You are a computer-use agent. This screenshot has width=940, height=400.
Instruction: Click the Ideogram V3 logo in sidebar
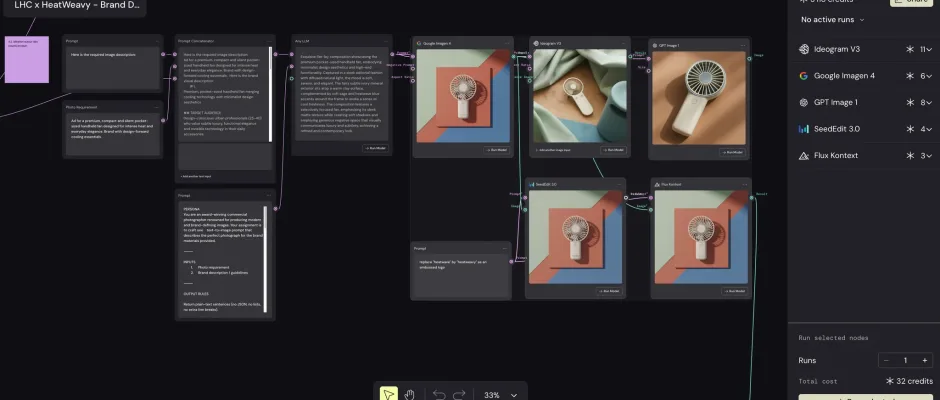pyautogui.click(x=804, y=49)
